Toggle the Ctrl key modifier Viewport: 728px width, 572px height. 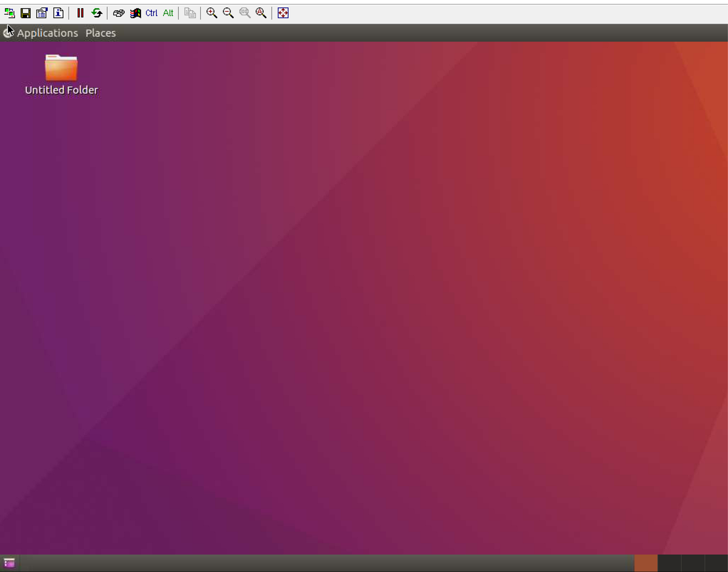pos(151,13)
